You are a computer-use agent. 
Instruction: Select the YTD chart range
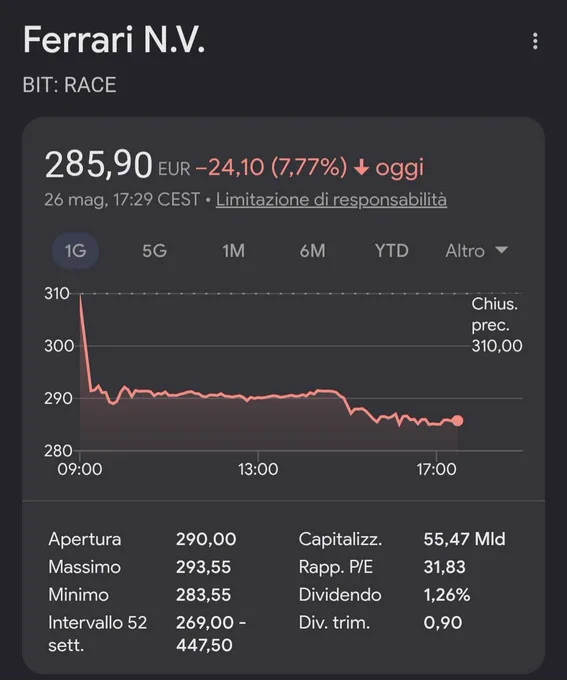[x=391, y=251]
